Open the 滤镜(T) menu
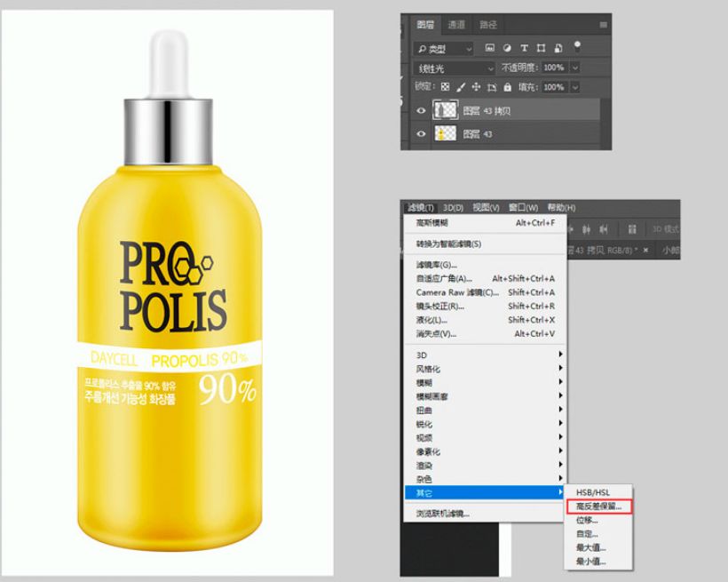Image resolution: width=728 pixels, height=582 pixels. pyautogui.click(x=421, y=208)
